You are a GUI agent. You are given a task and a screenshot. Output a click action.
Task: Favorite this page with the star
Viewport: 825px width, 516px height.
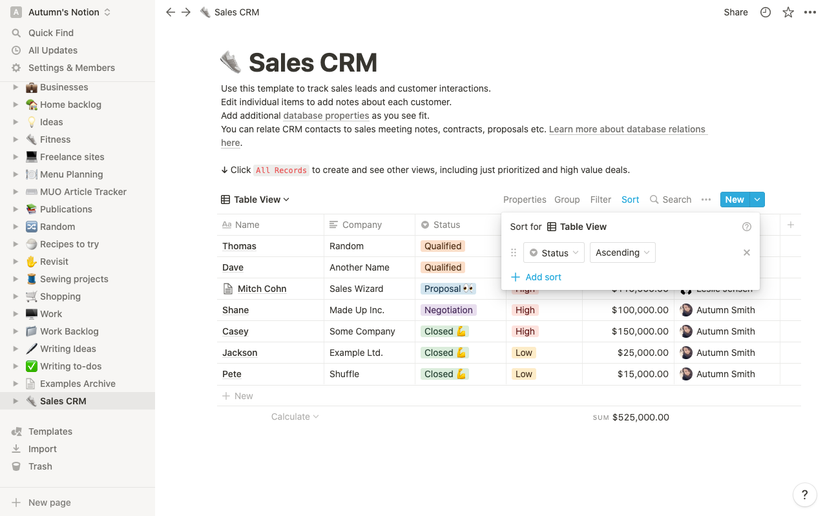(788, 12)
